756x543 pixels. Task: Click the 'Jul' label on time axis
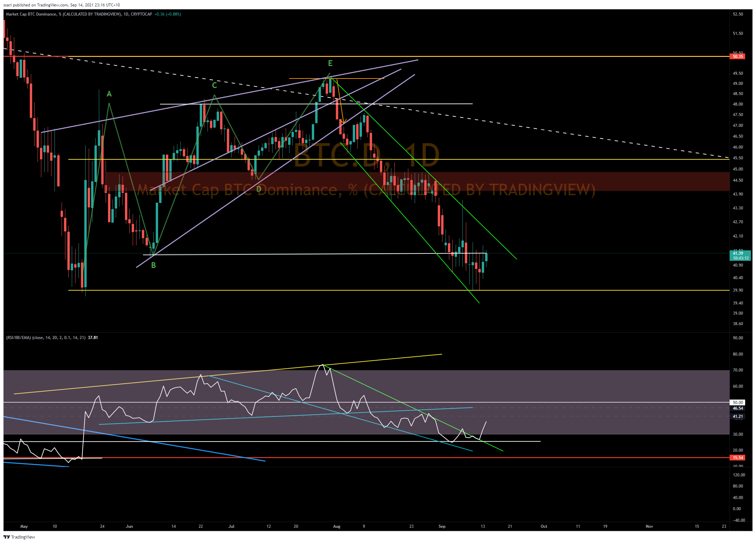click(x=231, y=526)
